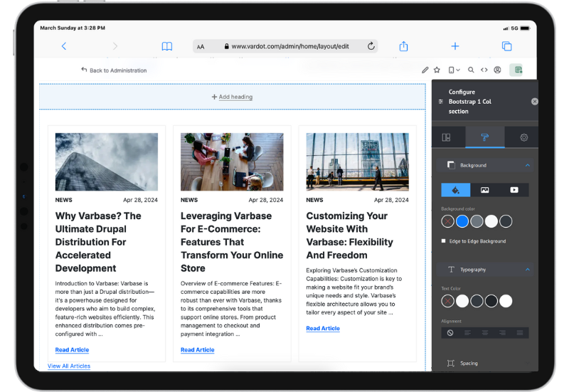
Task: Collapse the Background section
Action: (527, 165)
